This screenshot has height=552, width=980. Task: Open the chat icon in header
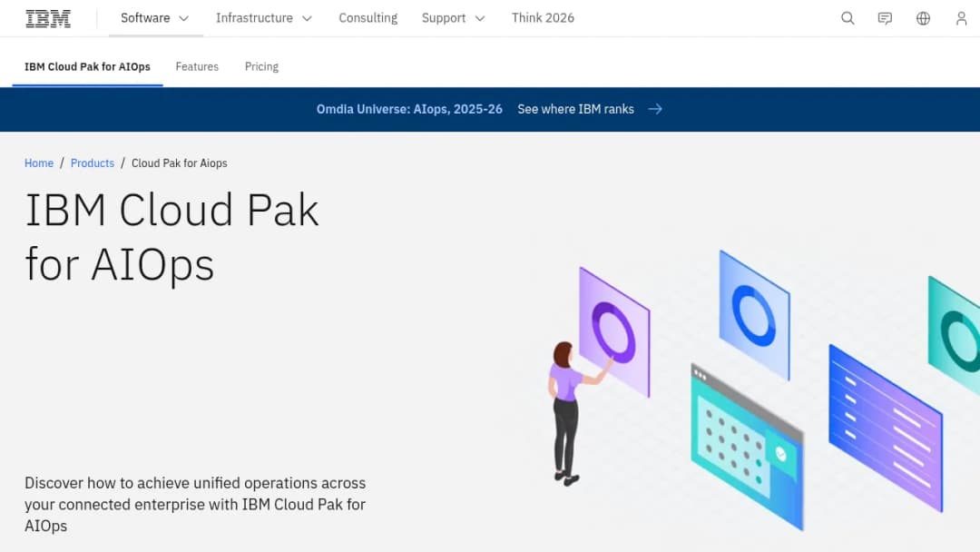pyautogui.click(x=885, y=18)
